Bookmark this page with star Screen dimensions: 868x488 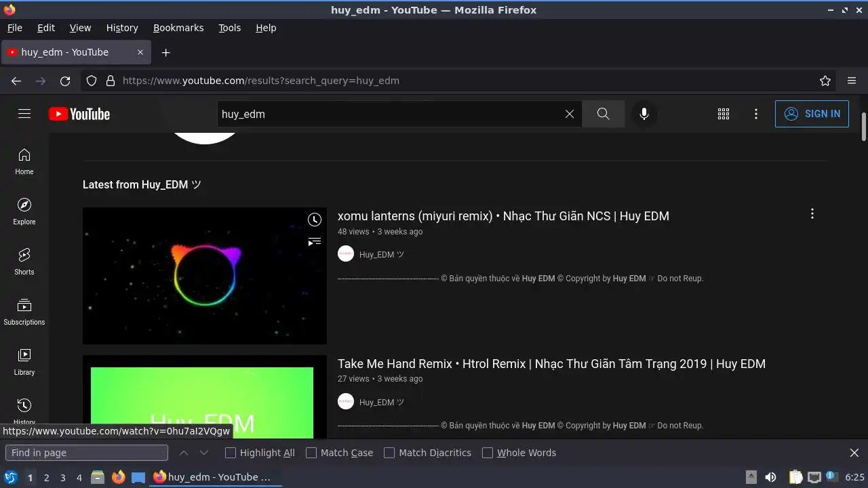(825, 81)
